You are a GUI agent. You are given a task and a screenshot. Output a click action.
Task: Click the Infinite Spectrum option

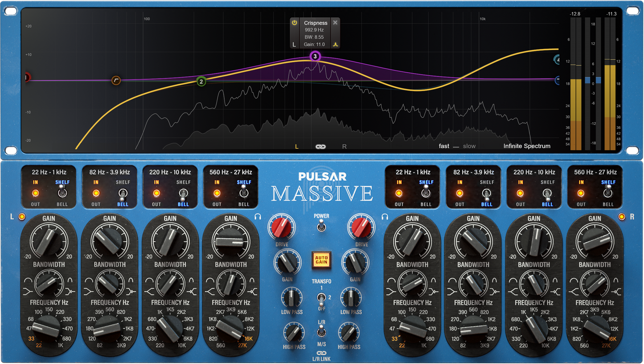527,146
